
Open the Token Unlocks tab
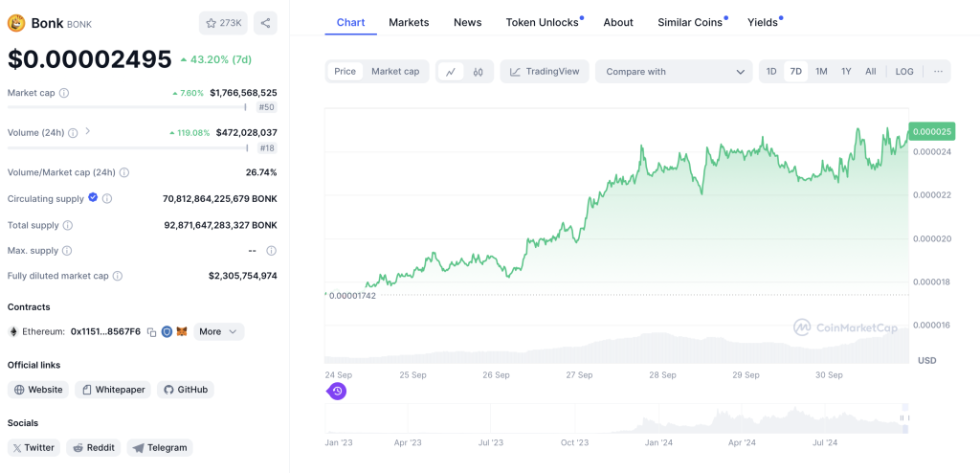point(543,23)
